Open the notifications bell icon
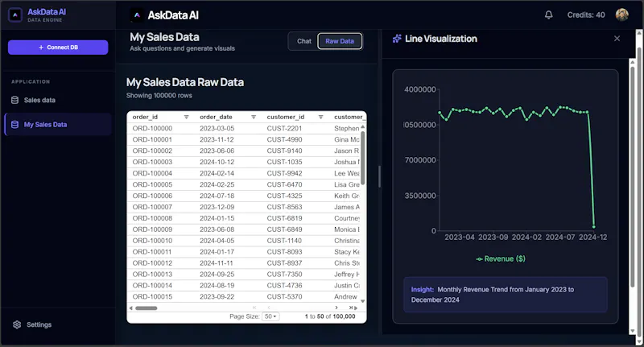Viewport: 644px width, 347px height. [548, 15]
